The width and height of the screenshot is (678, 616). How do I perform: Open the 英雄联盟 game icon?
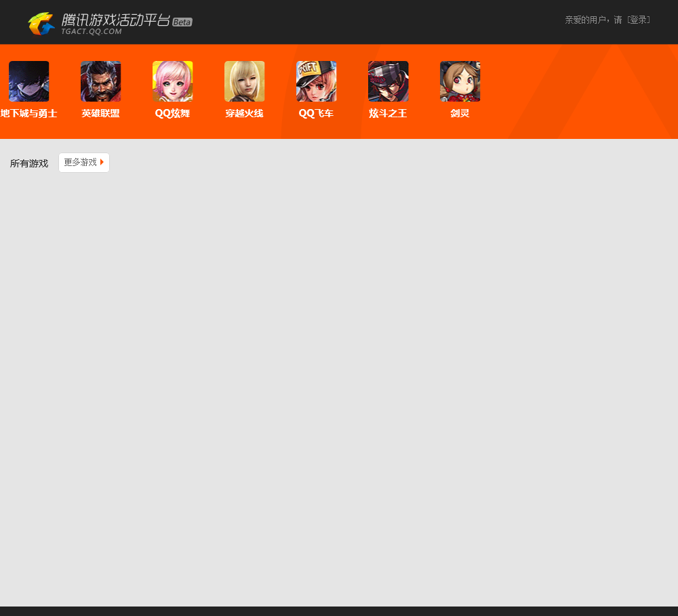pyautogui.click(x=101, y=81)
